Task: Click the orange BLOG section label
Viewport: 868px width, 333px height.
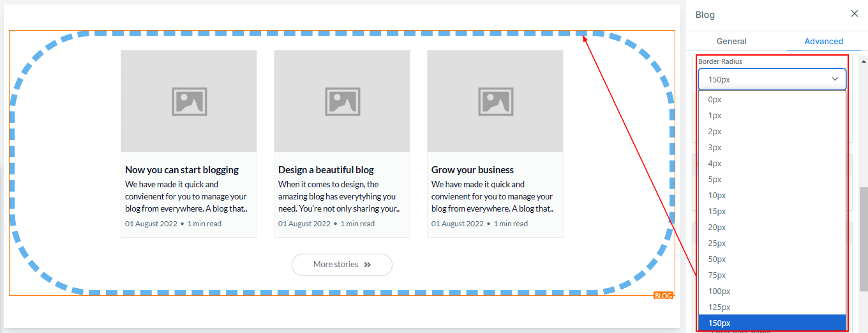Action: [663, 296]
